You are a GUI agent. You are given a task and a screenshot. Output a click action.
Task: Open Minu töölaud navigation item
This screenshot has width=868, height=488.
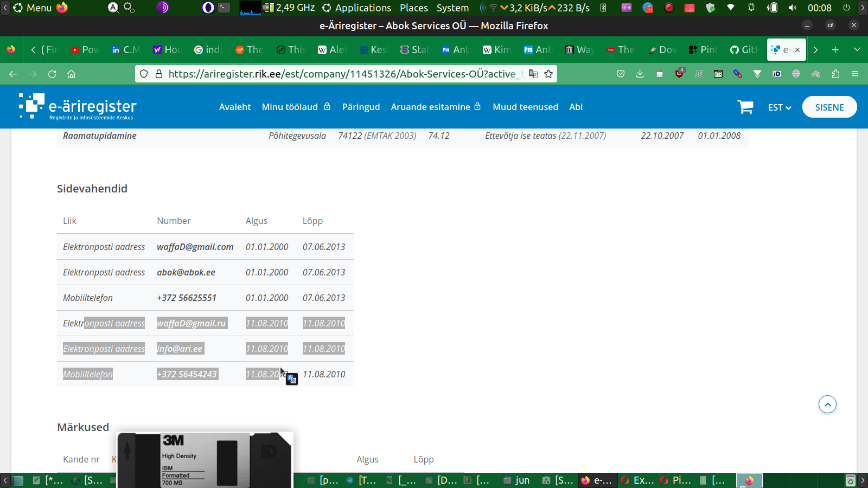pyautogui.click(x=296, y=107)
